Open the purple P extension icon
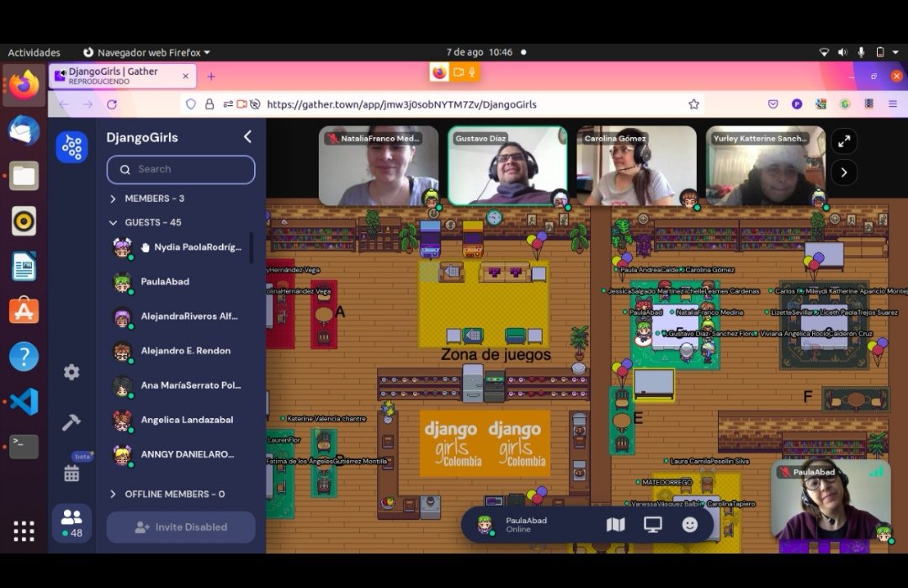This screenshot has height=588, width=908. click(797, 104)
